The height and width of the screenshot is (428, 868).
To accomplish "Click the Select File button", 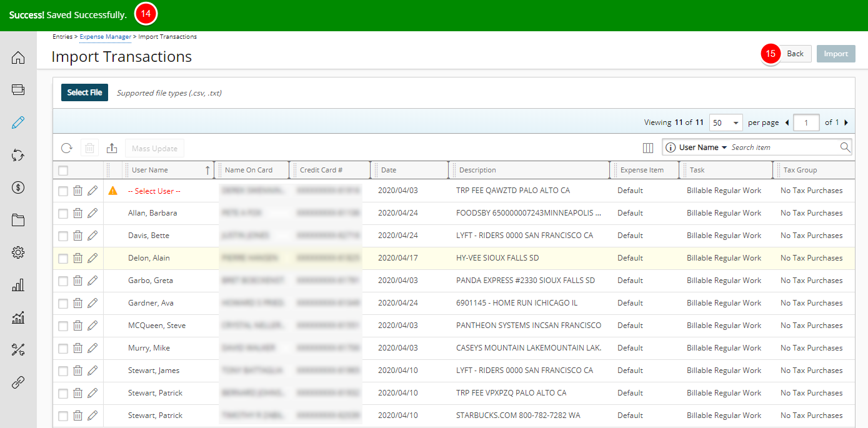I will point(84,92).
